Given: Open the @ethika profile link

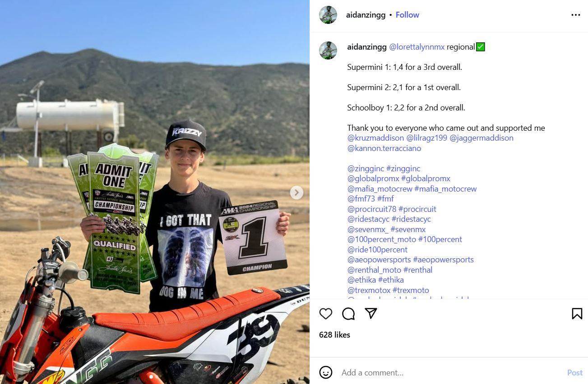Looking at the screenshot, I should tap(361, 280).
